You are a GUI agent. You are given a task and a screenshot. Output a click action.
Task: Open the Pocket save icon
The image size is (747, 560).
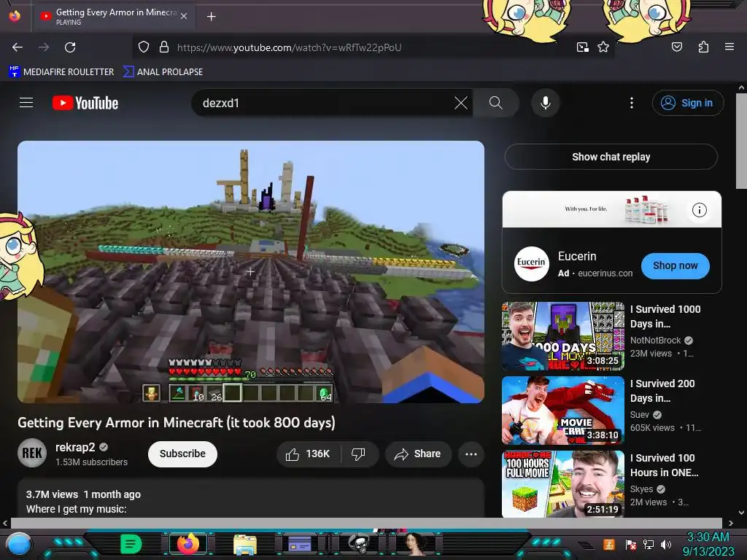tap(677, 47)
